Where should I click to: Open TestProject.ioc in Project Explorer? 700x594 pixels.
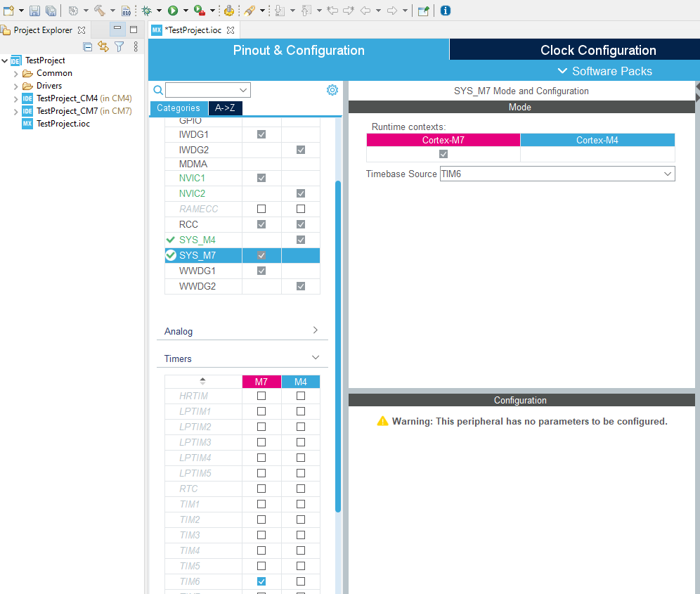63,124
